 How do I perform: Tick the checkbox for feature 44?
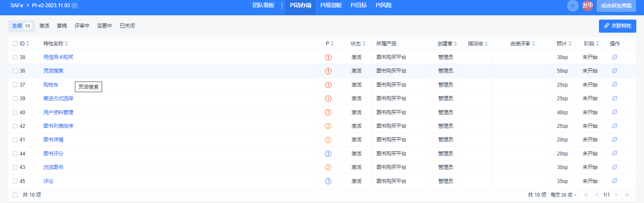tap(15, 153)
